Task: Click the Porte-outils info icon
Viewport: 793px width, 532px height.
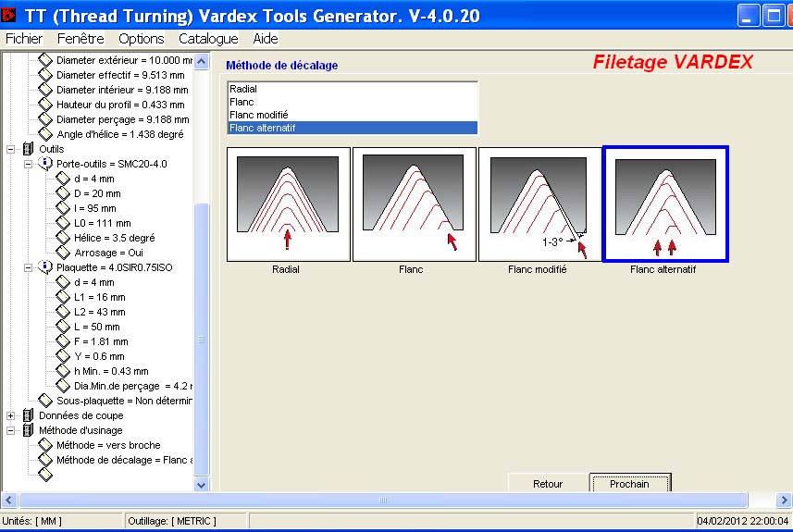Action: pos(45,164)
